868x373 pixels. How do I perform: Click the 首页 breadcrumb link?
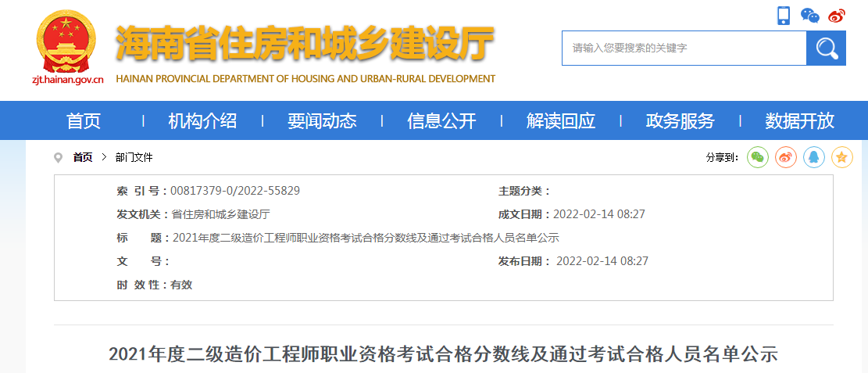click(83, 158)
